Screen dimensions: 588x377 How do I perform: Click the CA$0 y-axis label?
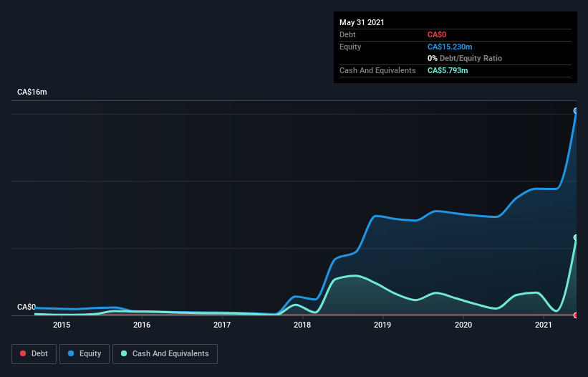pos(26,307)
